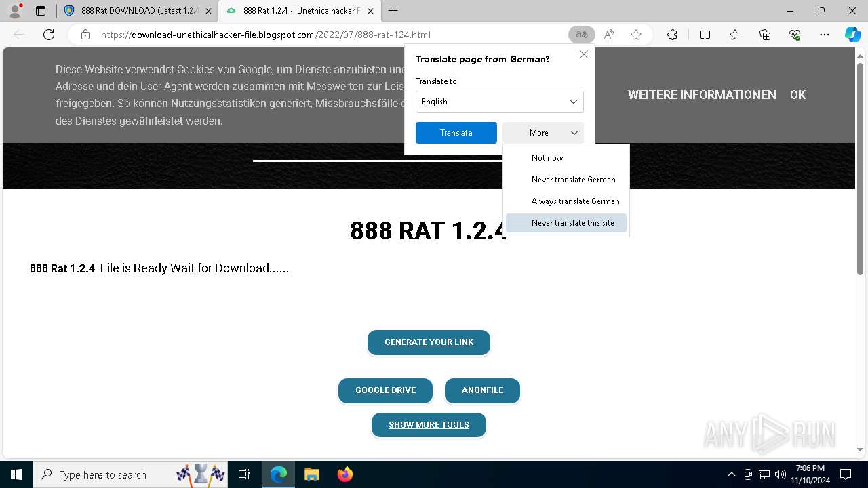
Task: Click the taskbar search box
Action: 130,474
